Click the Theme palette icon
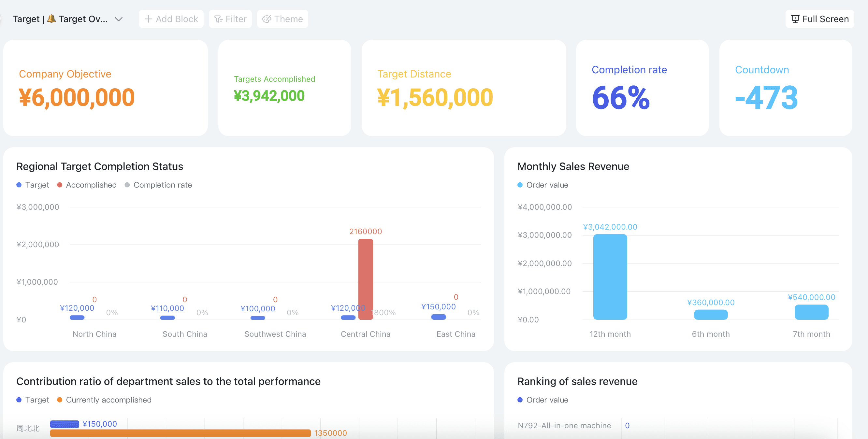 267,19
